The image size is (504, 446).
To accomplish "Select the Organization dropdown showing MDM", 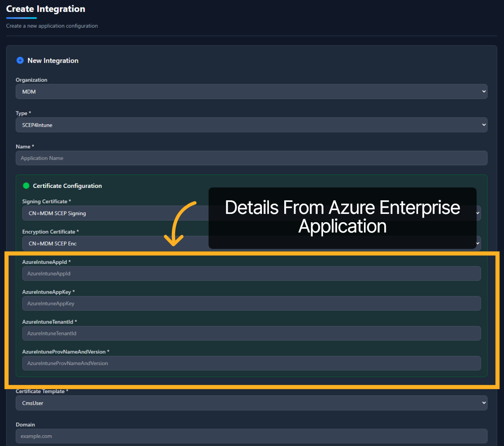I will pyautogui.click(x=252, y=91).
